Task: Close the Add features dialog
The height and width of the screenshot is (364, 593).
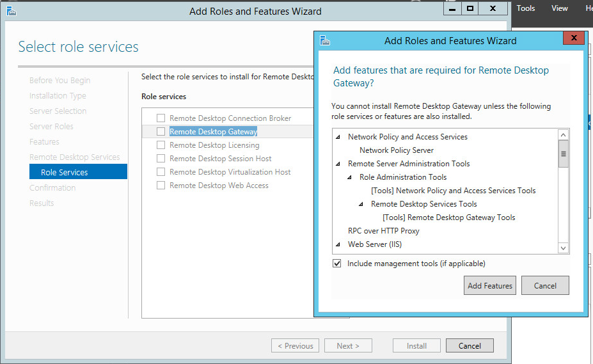Action: point(573,39)
